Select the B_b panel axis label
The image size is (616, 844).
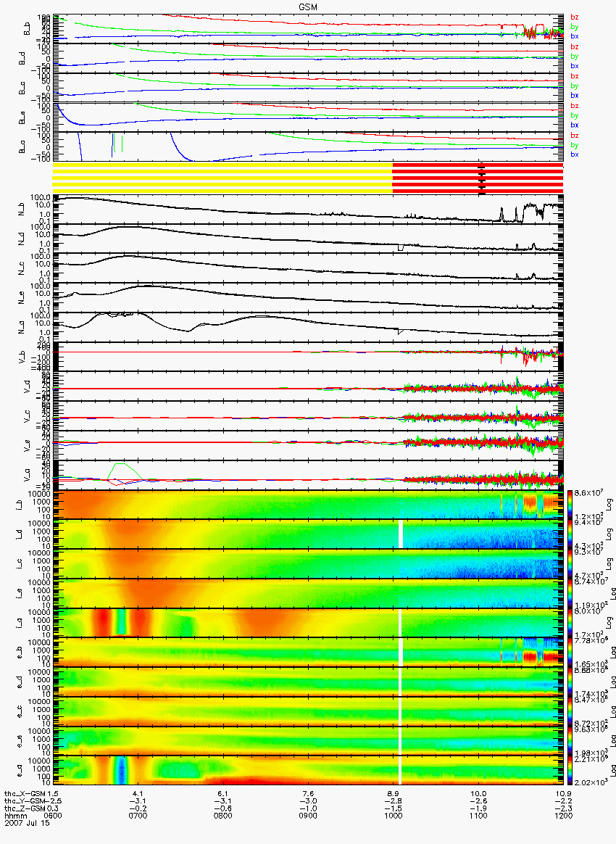point(28,30)
